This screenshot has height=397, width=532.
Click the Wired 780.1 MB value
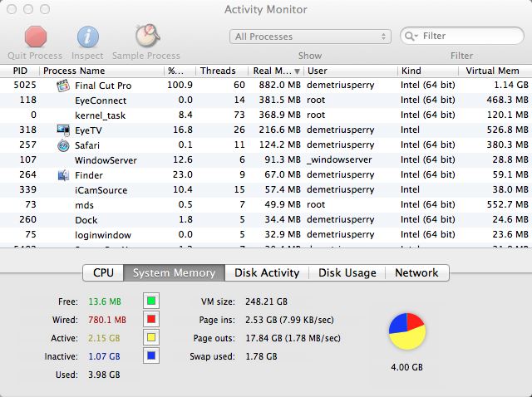click(107, 320)
